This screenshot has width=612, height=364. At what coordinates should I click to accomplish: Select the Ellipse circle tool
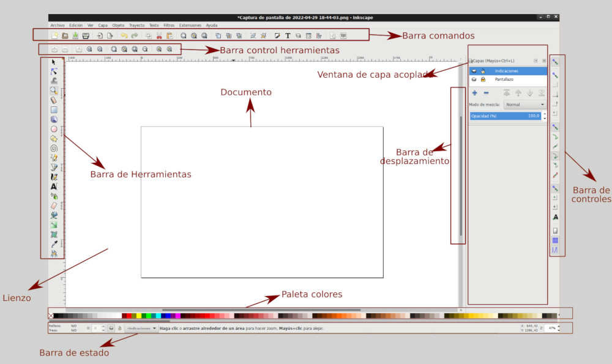54,129
